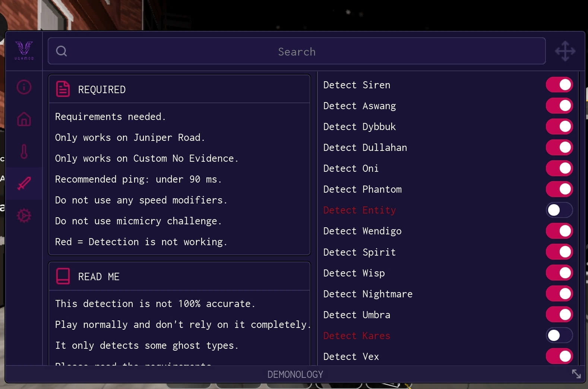Viewport: 588px width, 389px height.
Task: Select the sword sidebar icon
Action: 24,183
